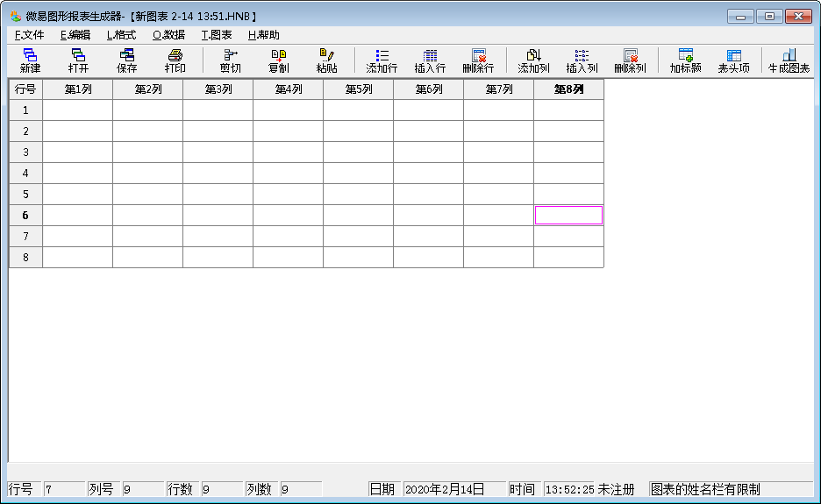821x504 pixels.
Task: Open the T.图表 menu
Action: point(217,35)
